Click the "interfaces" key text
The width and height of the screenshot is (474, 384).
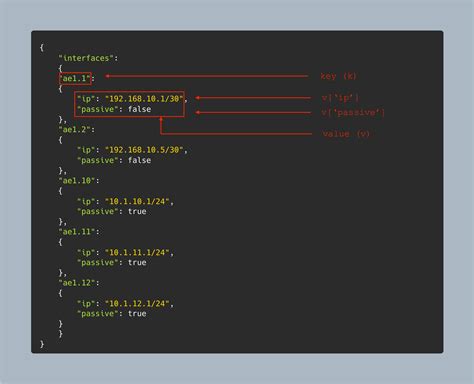tap(86, 58)
